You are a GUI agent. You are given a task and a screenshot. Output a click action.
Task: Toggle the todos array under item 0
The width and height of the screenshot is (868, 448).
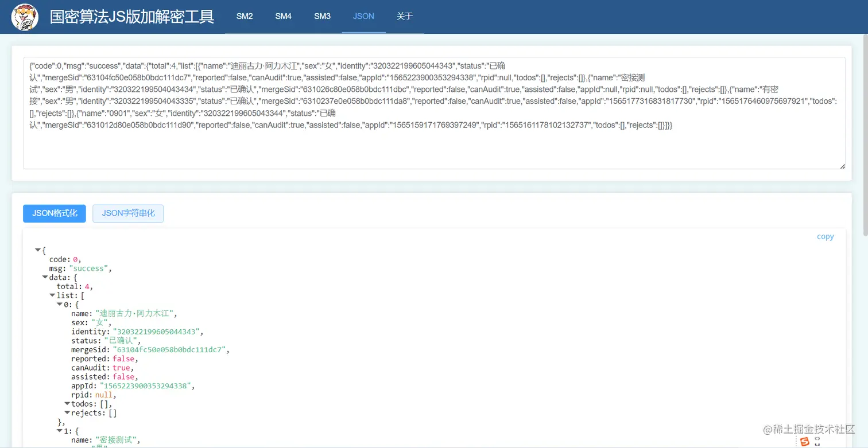[67, 404]
